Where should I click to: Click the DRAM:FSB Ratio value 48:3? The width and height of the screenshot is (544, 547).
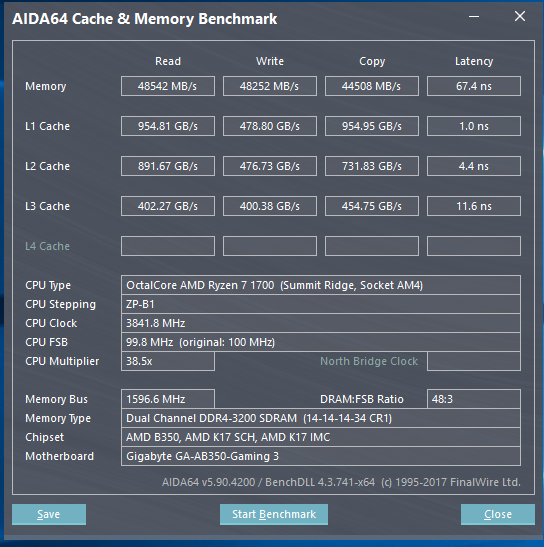(474, 399)
